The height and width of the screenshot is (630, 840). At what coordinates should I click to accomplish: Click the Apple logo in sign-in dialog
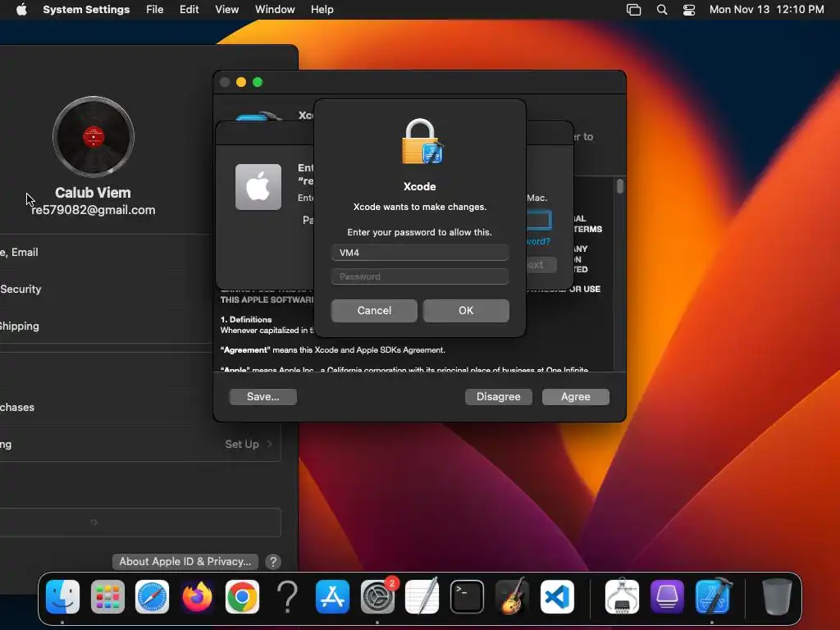point(258,187)
